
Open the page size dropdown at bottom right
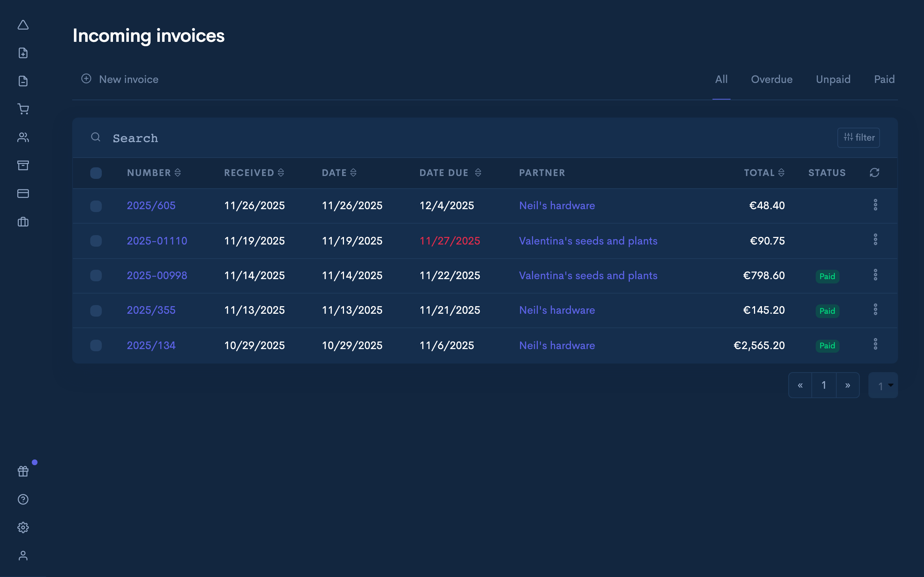(883, 385)
